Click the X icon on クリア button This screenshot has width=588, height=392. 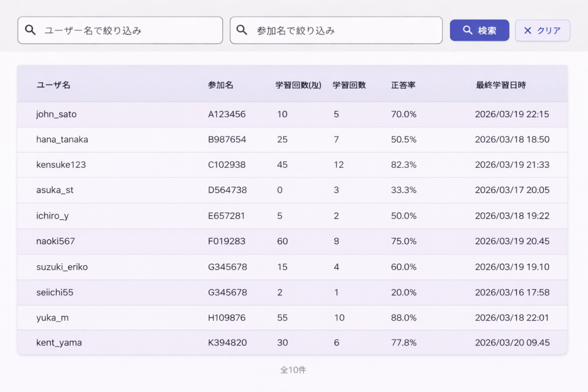[x=528, y=30]
